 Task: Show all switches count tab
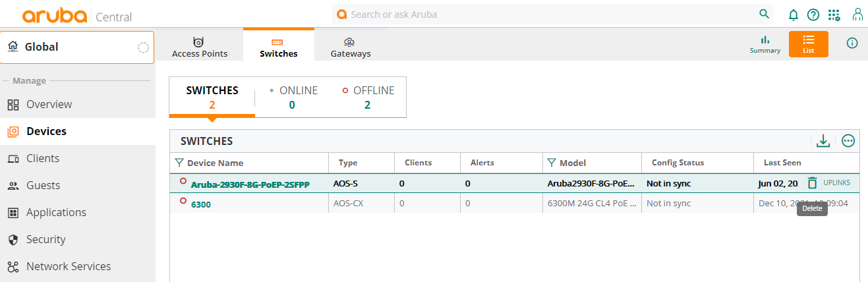[x=212, y=97]
